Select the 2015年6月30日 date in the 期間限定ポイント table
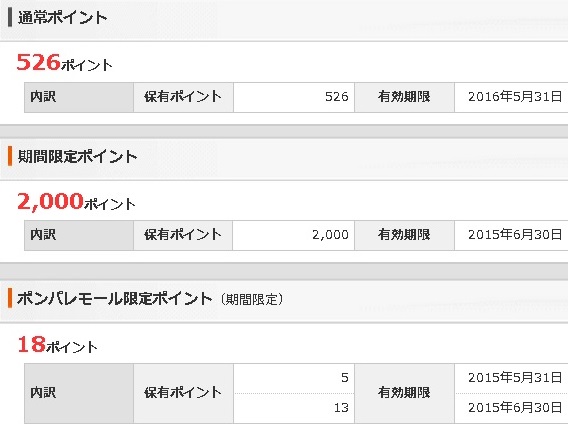Image resolution: width=568 pixels, height=424 pixels. [x=515, y=235]
